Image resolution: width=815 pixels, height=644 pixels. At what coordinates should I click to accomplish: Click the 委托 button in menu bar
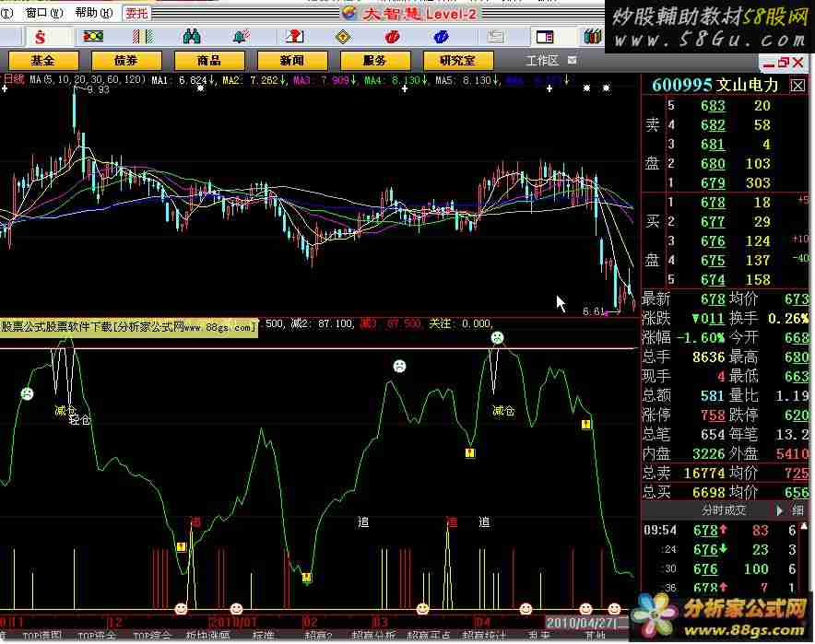(x=136, y=14)
